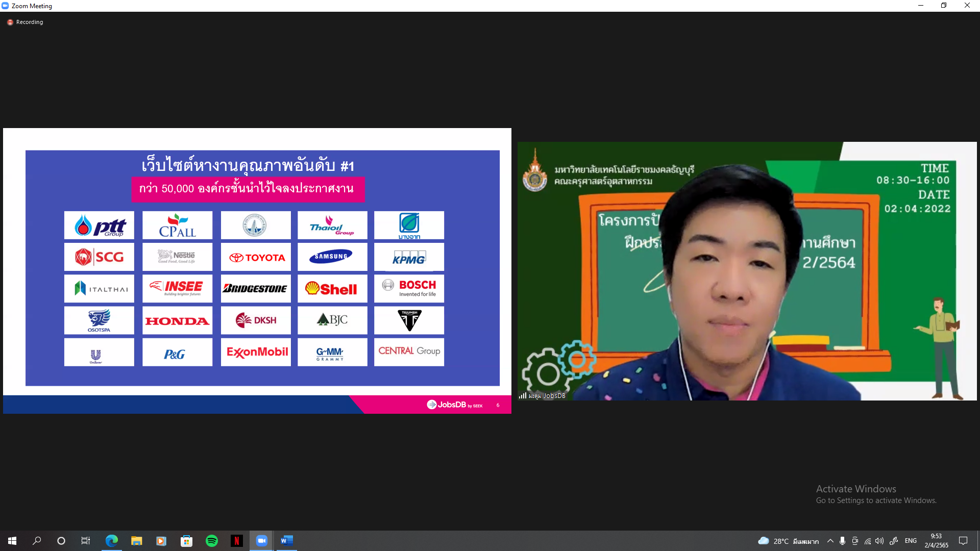980x551 pixels.
Task: Click the KPMG logo tile
Action: [409, 257]
